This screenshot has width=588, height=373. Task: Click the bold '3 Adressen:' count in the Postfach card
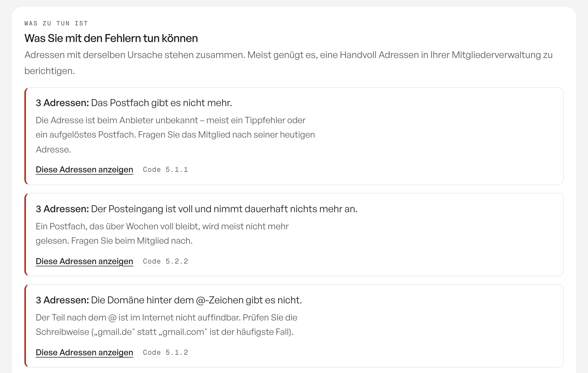tap(62, 103)
